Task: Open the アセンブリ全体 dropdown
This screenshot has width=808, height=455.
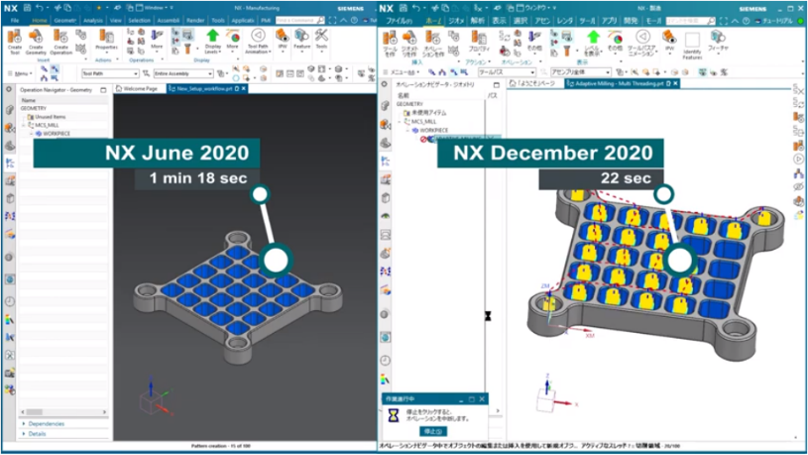Action: click(581, 72)
